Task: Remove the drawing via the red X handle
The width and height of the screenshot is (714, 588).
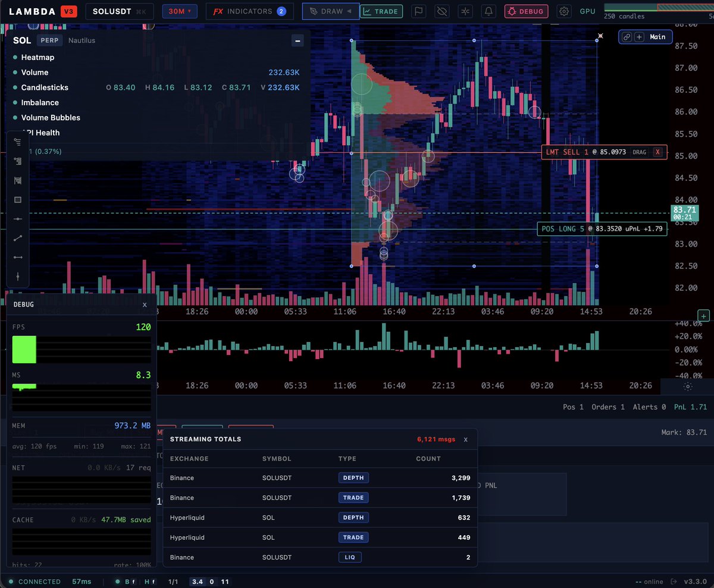Action: point(600,36)
